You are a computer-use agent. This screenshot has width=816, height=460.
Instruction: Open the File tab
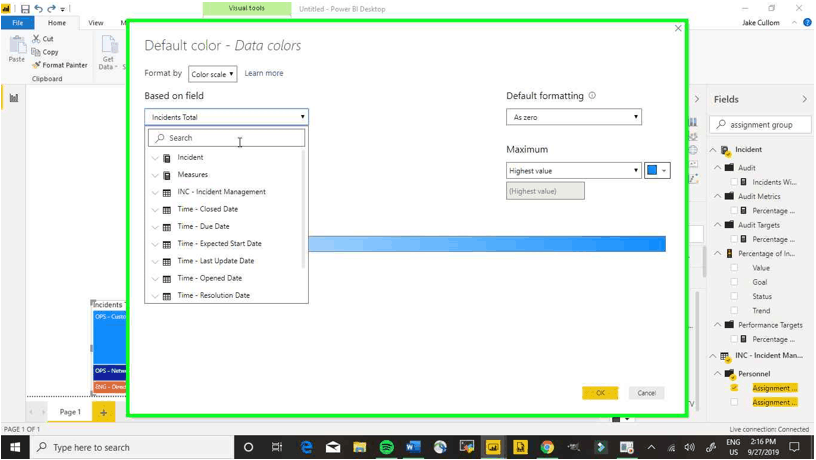tap(18, 23)
